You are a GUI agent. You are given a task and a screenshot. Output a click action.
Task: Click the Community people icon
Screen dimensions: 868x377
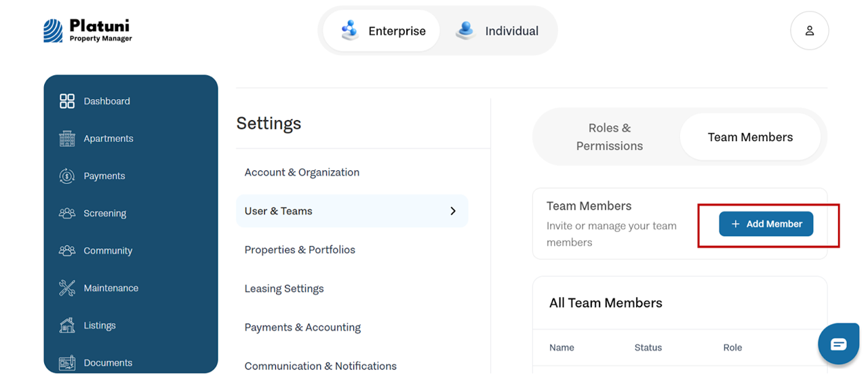tap(67, 250)
